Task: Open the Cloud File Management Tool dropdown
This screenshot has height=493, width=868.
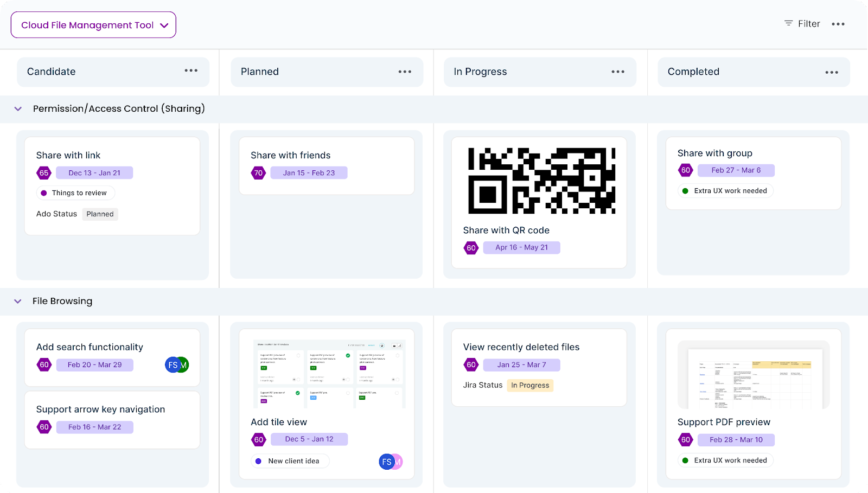Action: tap(93, 25)
